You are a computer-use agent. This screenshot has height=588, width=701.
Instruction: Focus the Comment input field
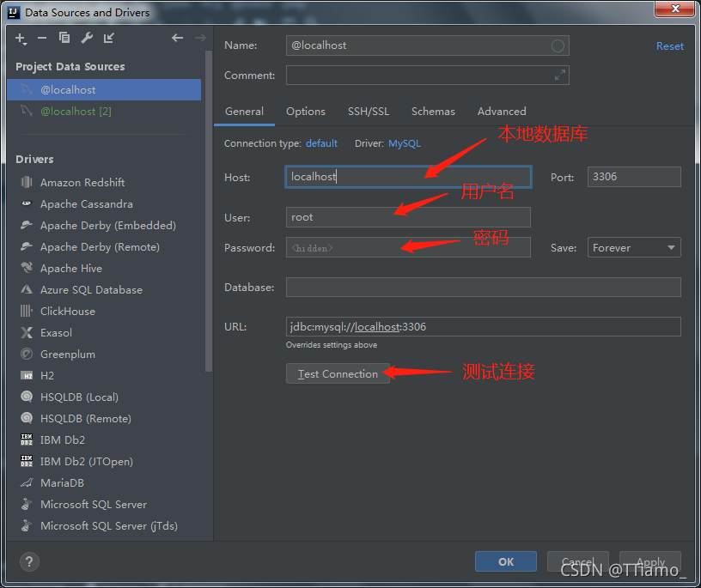tap(428, 75)
